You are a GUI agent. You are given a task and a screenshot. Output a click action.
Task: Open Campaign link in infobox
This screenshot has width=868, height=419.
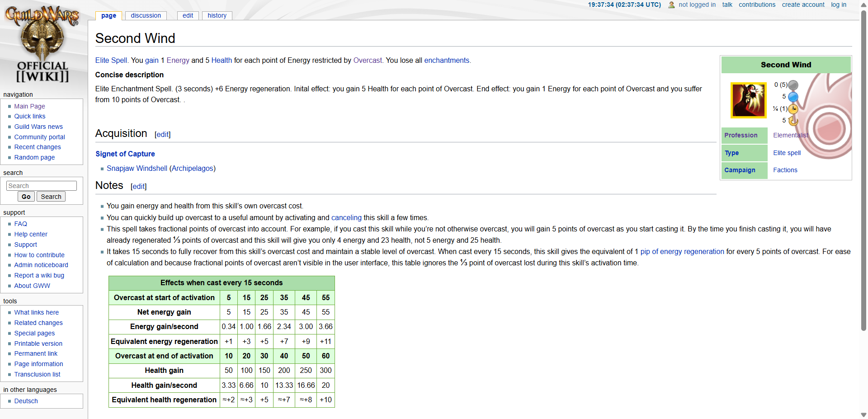(740, 170)
